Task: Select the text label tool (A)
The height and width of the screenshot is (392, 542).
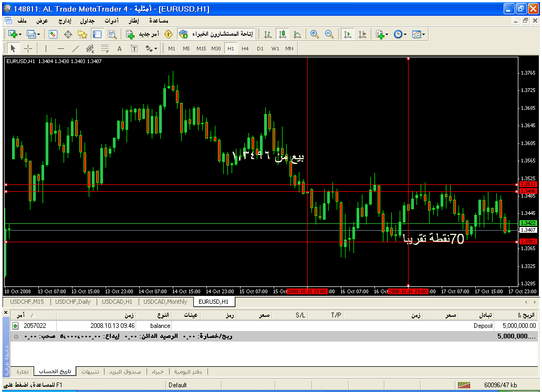Action: point(119,48)
